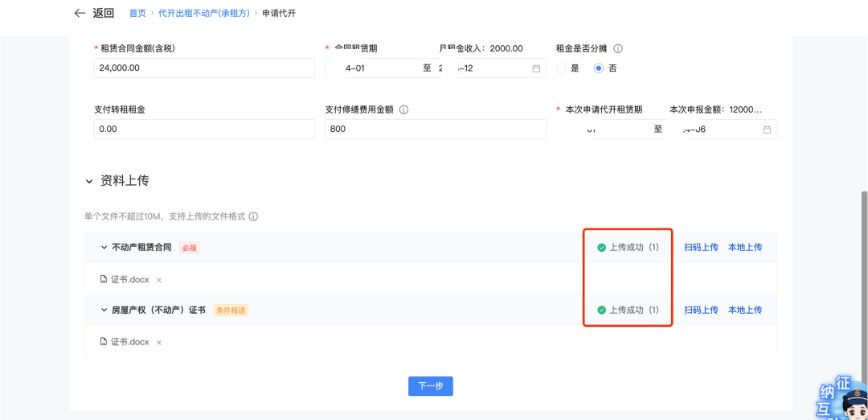
Task: Click the 必报 tag
Action: 190,248
